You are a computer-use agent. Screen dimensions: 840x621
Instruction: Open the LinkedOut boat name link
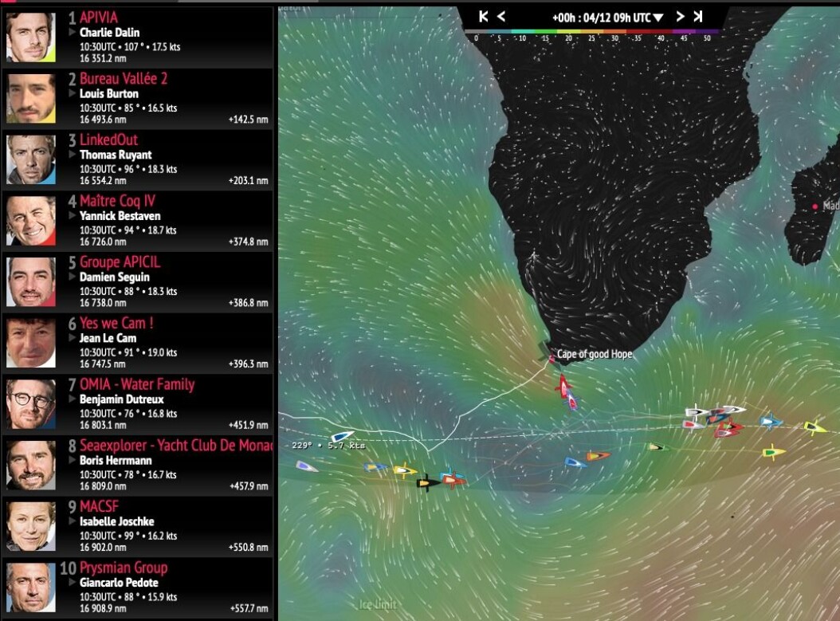tap(108, 140)
